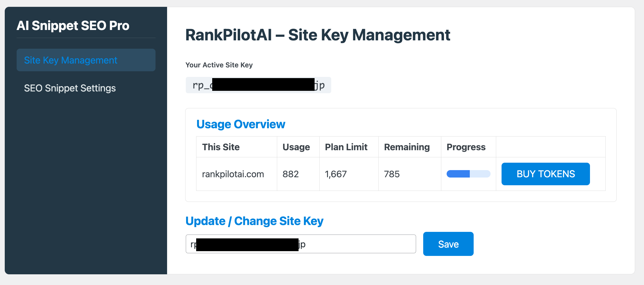The image size is (644, 285).
Task: Click the 1,667 plan limit value
Action: click(x=336, y=174)
